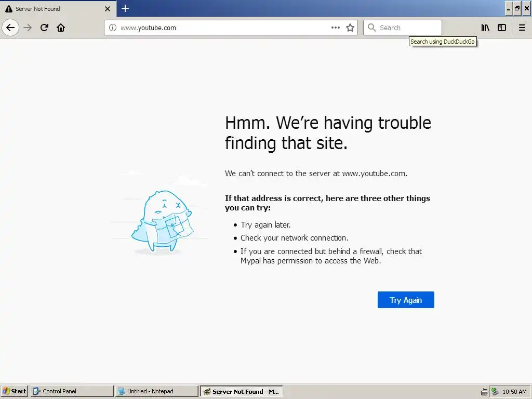Click the 'Try again later.' bullet
Screen dimensions: 532x399
click(265, 224)
